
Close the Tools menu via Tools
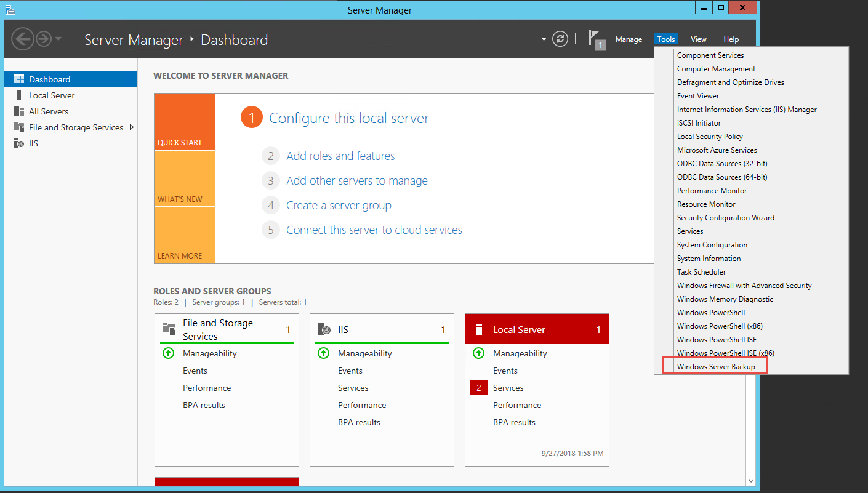(x=666, y=39)
